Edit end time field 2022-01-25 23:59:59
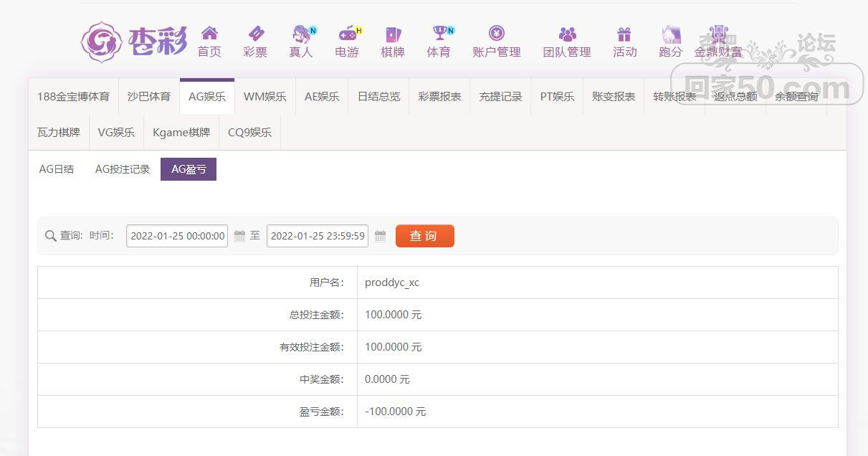The height and width of the screenshot is (456, 868). [x=318, y=236]
